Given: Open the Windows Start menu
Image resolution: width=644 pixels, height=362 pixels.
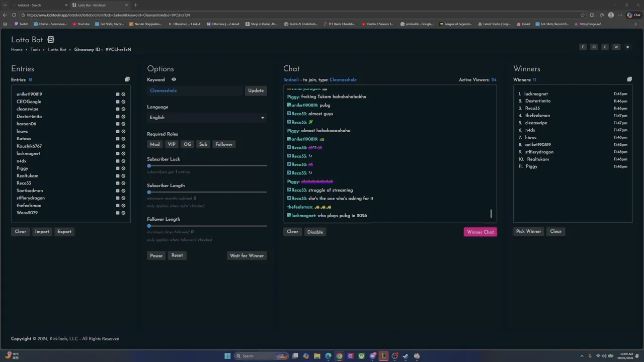Looking at the screenshot, I should pyautogui.click(x=227, y=356).
